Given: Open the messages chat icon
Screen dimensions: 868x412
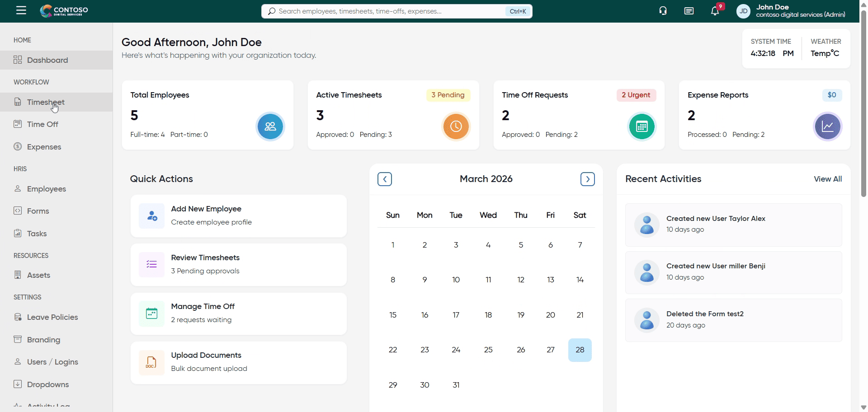Looking at the screenshot, I should click(x=689, y=11).
